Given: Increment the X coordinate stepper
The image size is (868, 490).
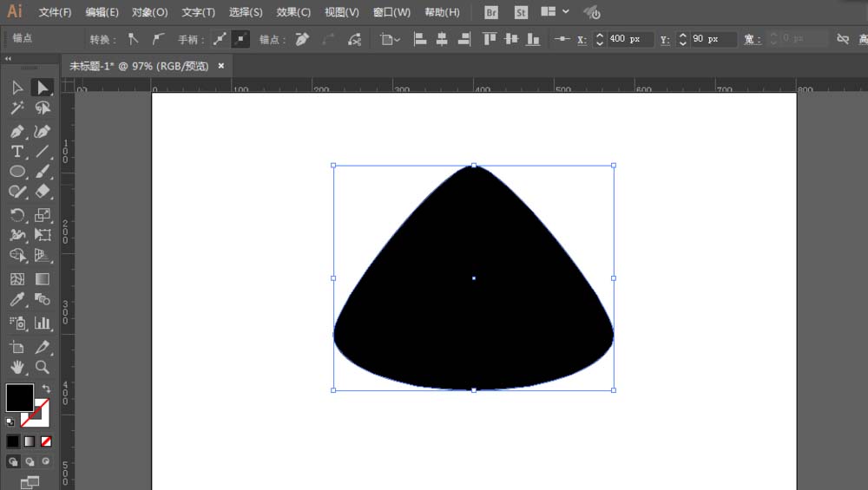Looking at the screenshot, I should pos(599,36).
